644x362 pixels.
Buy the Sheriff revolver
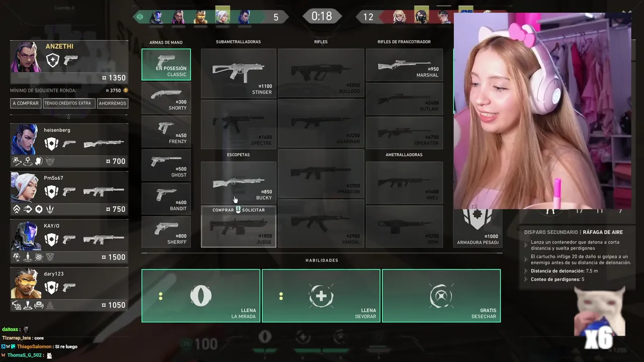tap(166, 232)
